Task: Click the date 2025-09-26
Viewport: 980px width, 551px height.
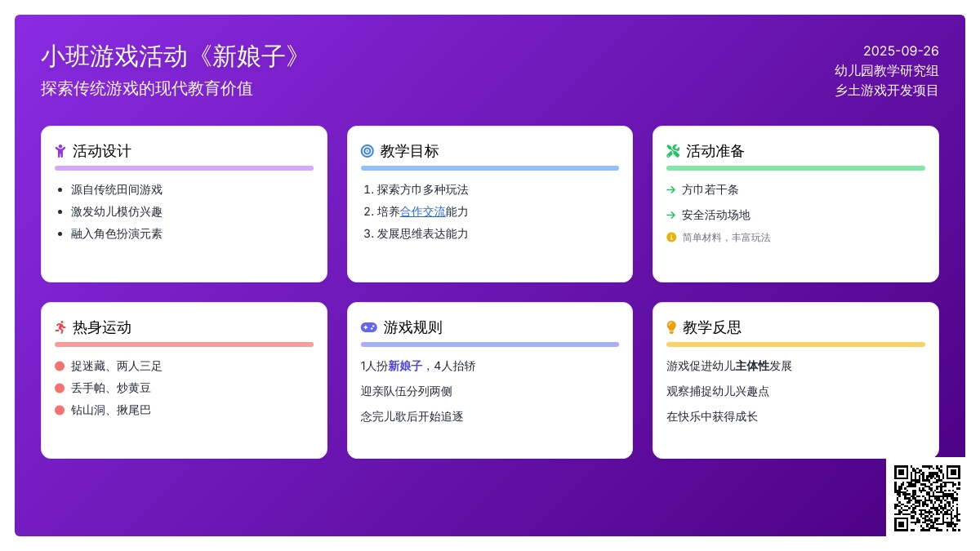Action: pyautogui.click(x=901, y=51)
